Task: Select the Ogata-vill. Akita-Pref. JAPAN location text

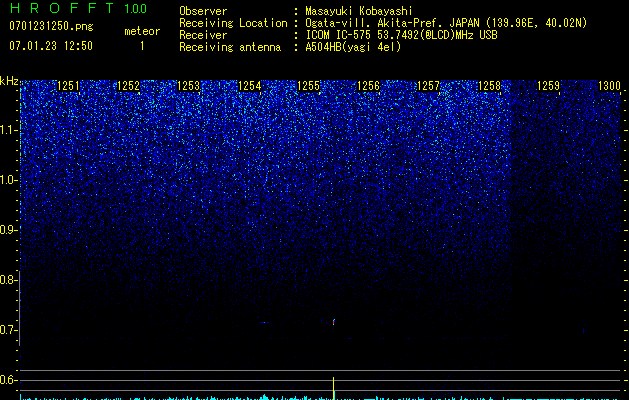Action: (446, 23)
